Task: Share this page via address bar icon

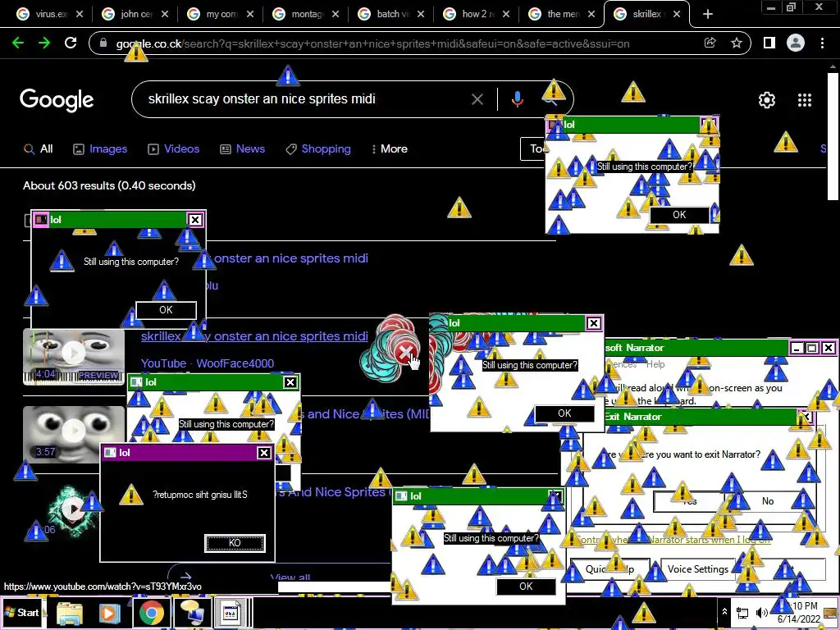Action: pos(710,43)
